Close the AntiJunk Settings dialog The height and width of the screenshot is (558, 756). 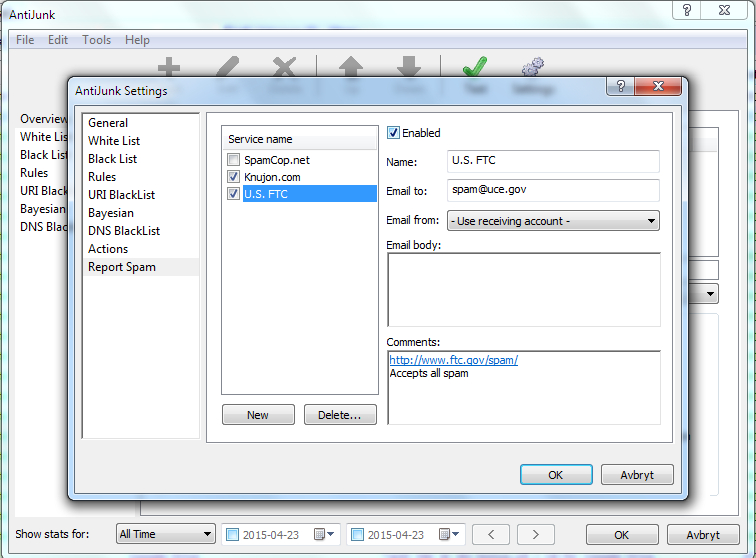659,86
